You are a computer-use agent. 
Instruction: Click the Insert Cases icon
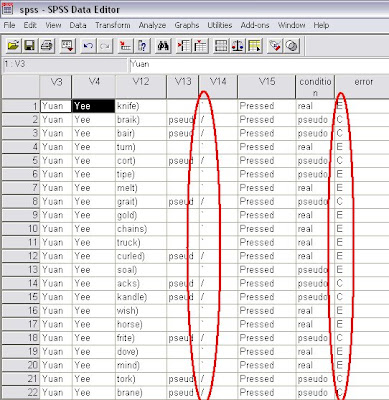click(184, 46)
